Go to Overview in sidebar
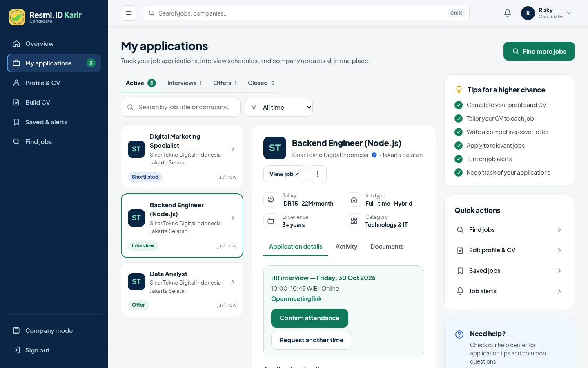This screenshot has height=368, width=588. point(54,43)
